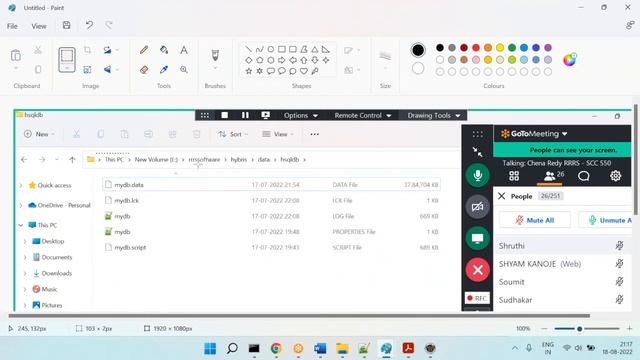Collapse the This PC tree node
The height and width of the screenshot is (360, 640).
[21, 225]
